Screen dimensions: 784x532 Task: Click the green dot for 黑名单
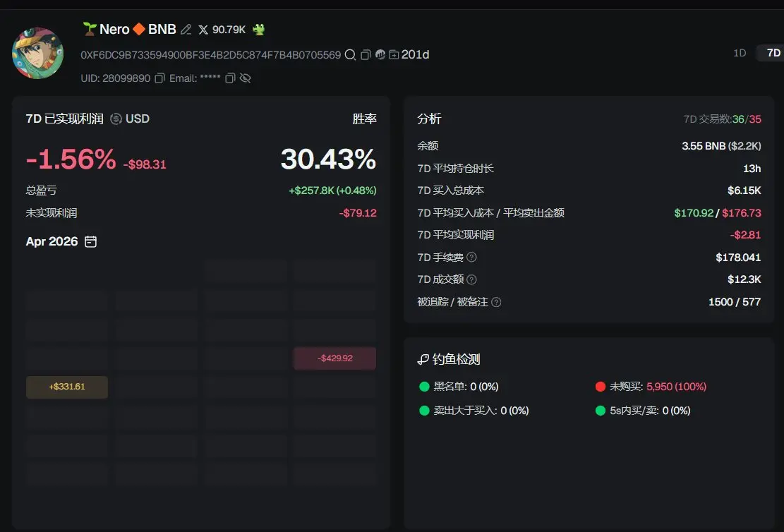click(x=425, y=387)
